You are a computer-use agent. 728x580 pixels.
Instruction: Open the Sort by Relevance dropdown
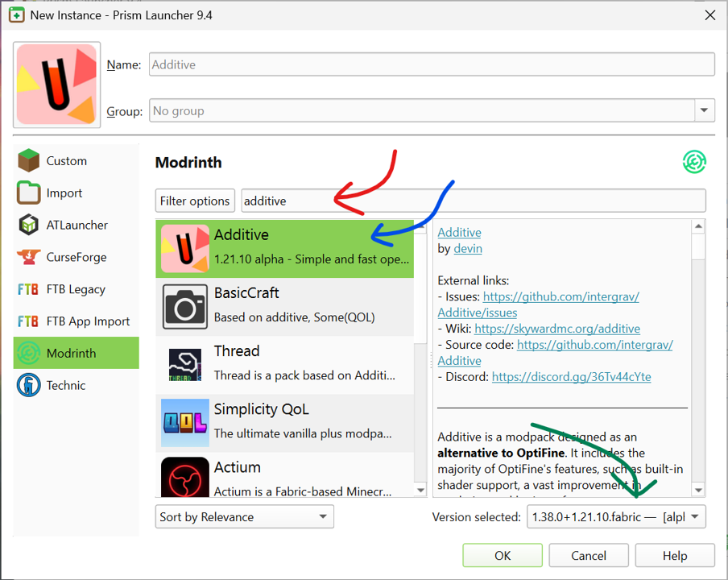click(x=244, y=516)
